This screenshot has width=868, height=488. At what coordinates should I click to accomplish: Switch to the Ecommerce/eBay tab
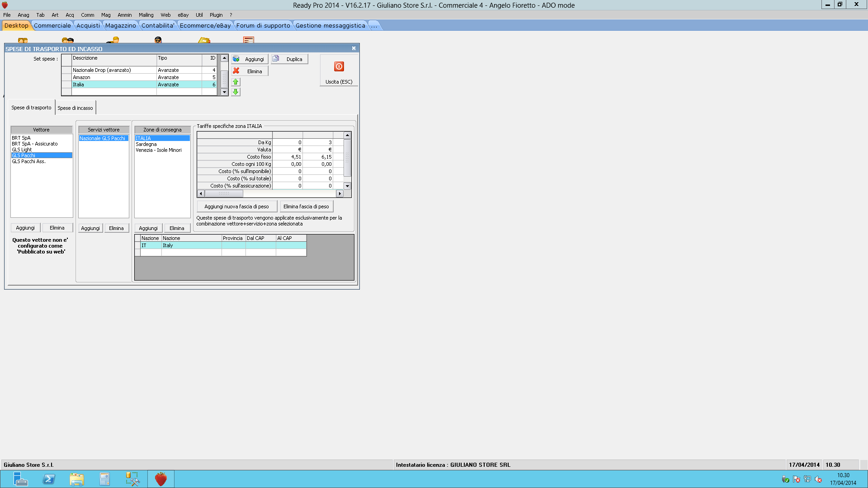click(x=205, y=26)
